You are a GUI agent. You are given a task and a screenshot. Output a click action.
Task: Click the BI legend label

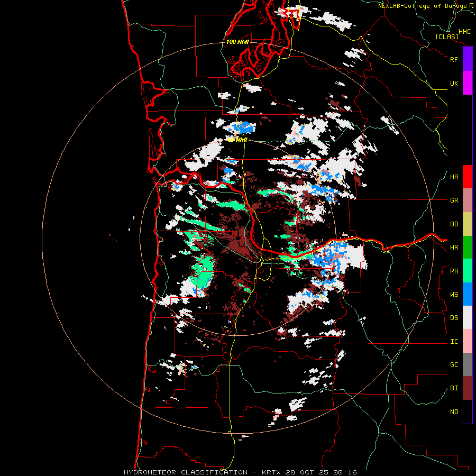click(x=454, y=388)
